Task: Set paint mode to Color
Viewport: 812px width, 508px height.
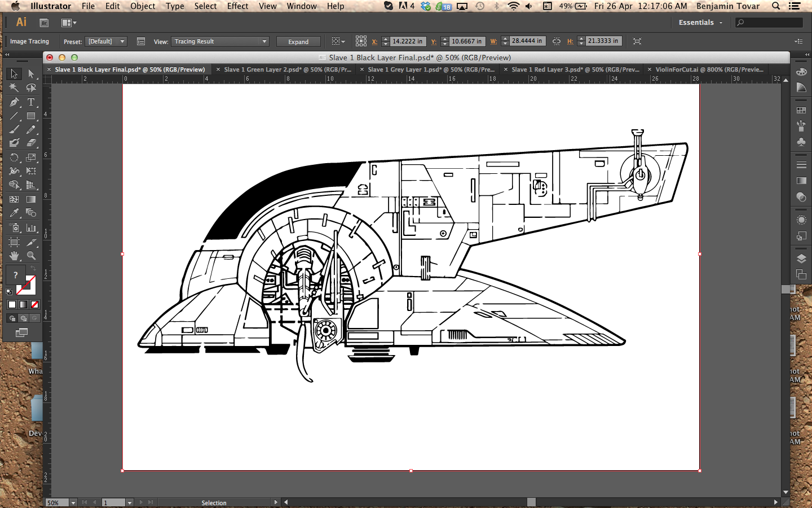Action: 12,305
